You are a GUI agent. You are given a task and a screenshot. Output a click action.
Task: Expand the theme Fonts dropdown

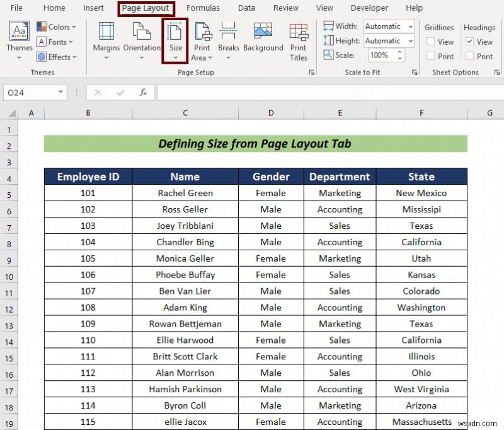click(x=55, y=42)
